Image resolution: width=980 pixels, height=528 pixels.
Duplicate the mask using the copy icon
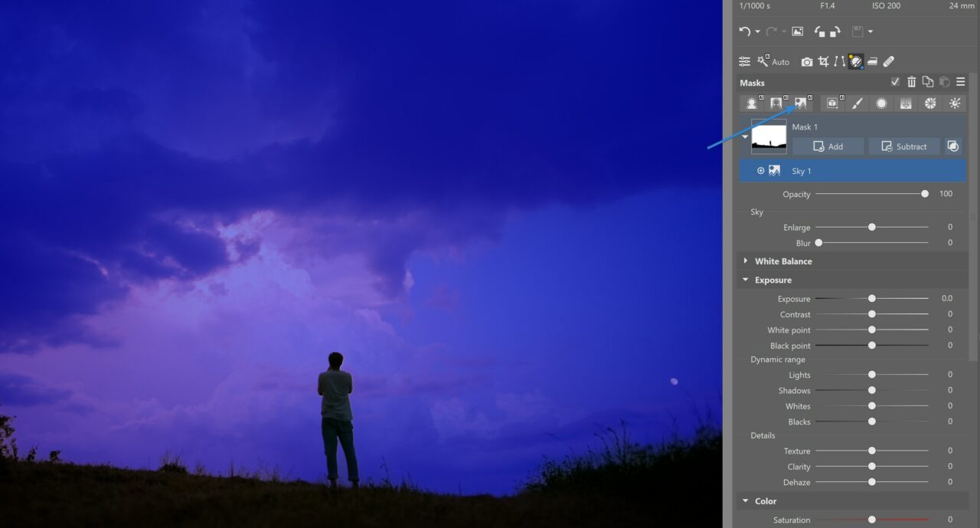(927, 82)
